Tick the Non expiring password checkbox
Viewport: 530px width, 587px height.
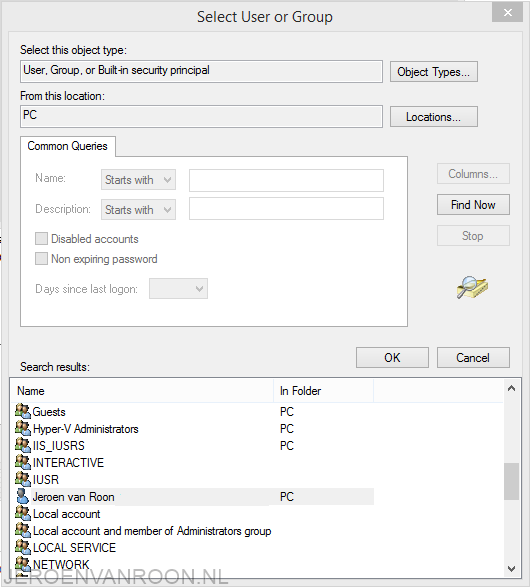(x=41, y=259)
